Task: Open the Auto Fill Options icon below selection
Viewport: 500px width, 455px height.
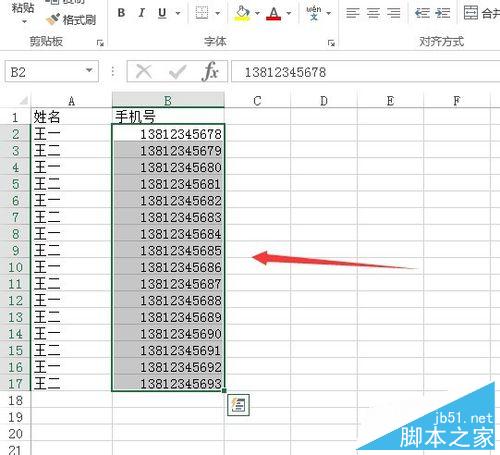Action: click(238, 405)
